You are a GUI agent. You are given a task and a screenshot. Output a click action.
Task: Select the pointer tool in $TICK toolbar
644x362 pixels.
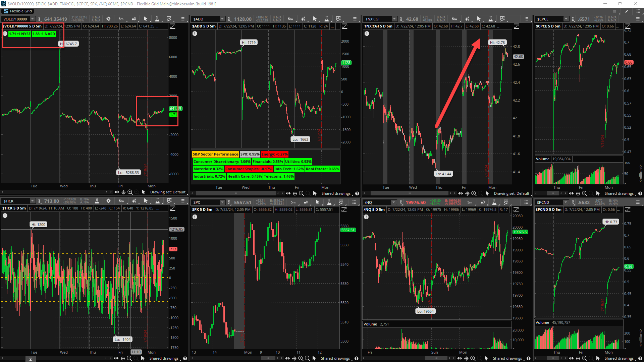click(146, 201)
